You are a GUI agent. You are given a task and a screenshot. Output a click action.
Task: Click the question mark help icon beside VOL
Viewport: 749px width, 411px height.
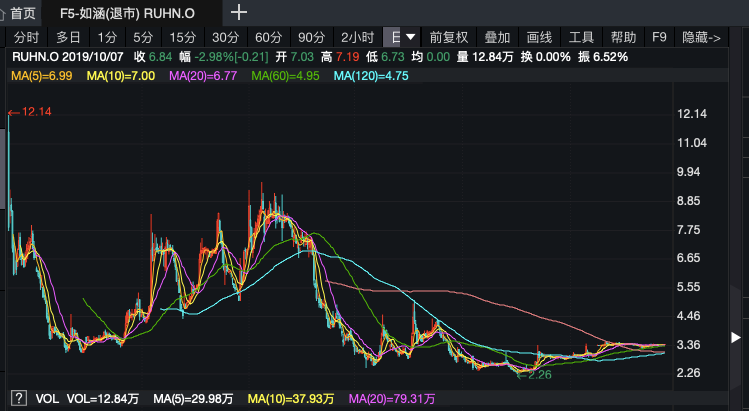[x=17, y=398]
